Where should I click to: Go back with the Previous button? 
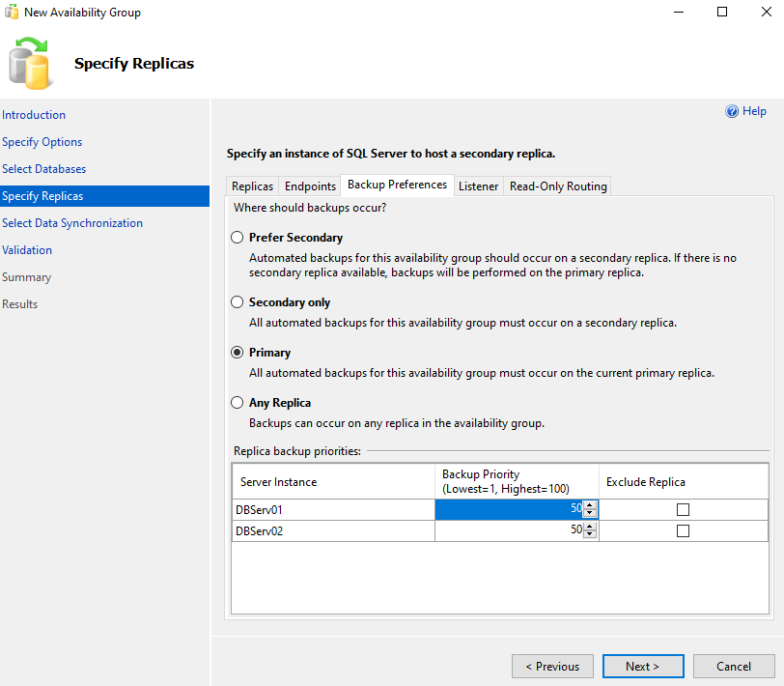point(552,666)
